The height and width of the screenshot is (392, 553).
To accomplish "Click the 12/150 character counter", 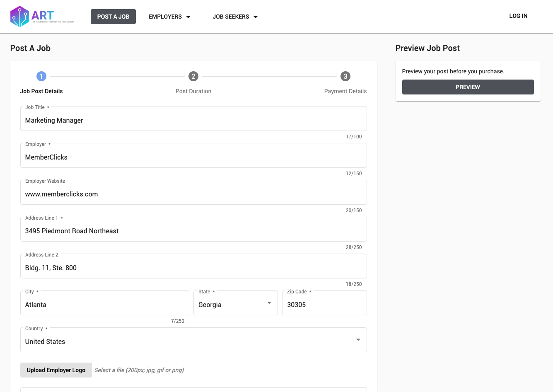I will click(x=354, y=174).
